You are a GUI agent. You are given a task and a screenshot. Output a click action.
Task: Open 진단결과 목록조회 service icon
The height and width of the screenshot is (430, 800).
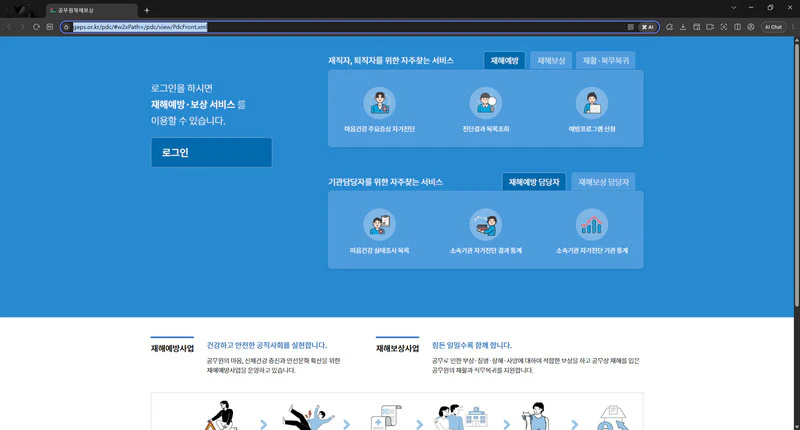coord(486,103)
